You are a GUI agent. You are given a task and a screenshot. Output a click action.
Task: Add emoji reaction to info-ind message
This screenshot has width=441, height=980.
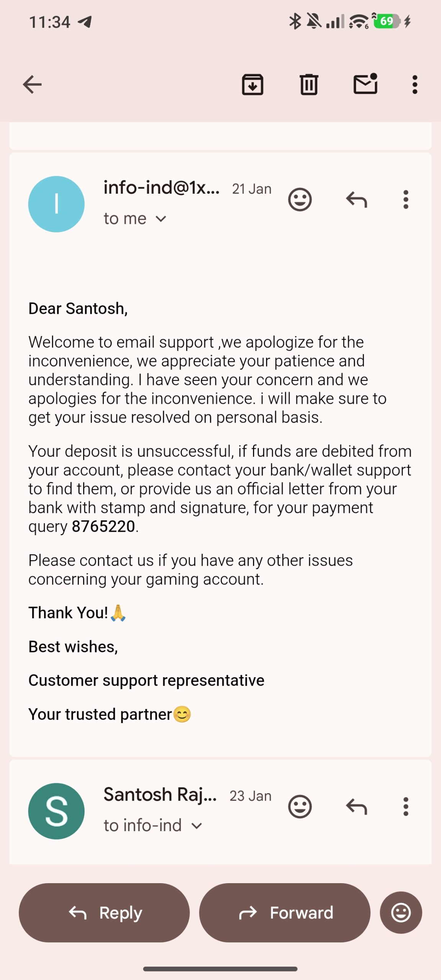pyautogui.click(x=300, y=199)
